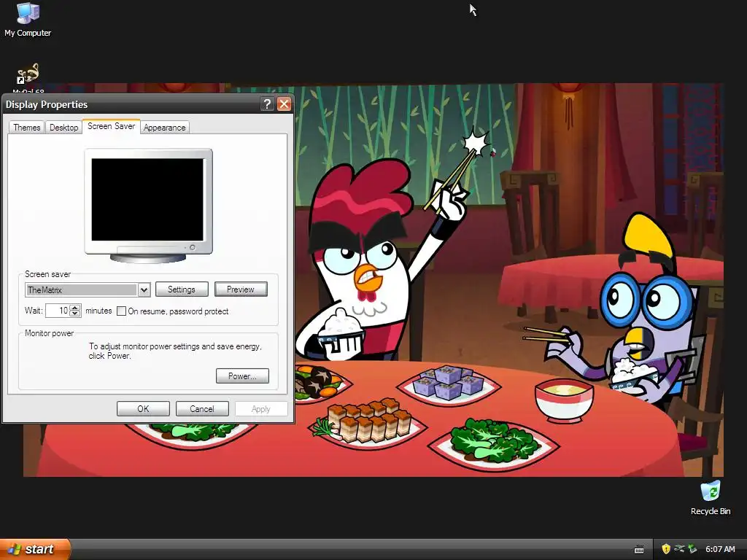
Task: Enable On resume, password protect checkbox
Action: click(122, 311)
